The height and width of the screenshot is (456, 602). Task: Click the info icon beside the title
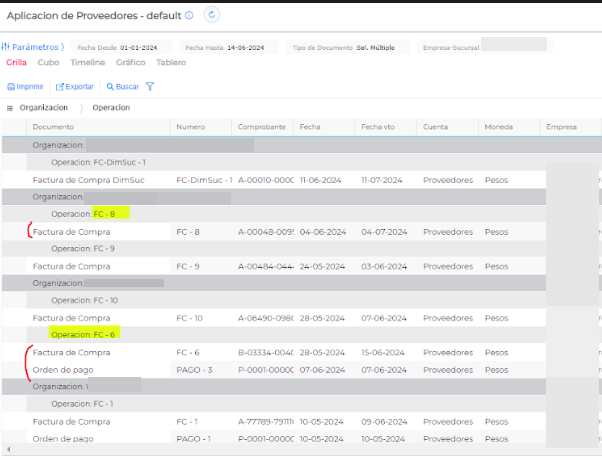point(189,15)
